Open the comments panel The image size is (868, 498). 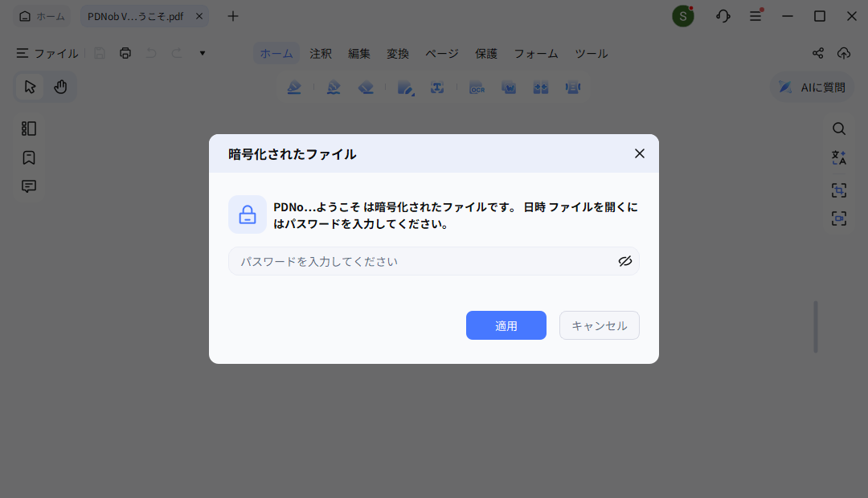point(29,186)
